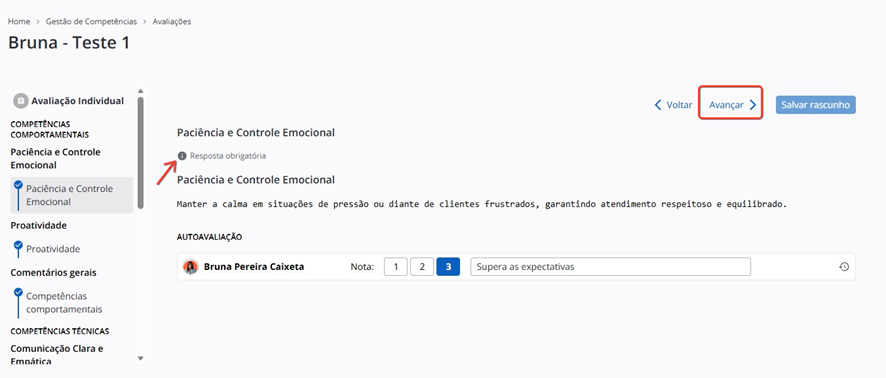Viewport: 886px width, 378px height.
Task: Select the highlighted rating 3 button
Action: [448, 267]
